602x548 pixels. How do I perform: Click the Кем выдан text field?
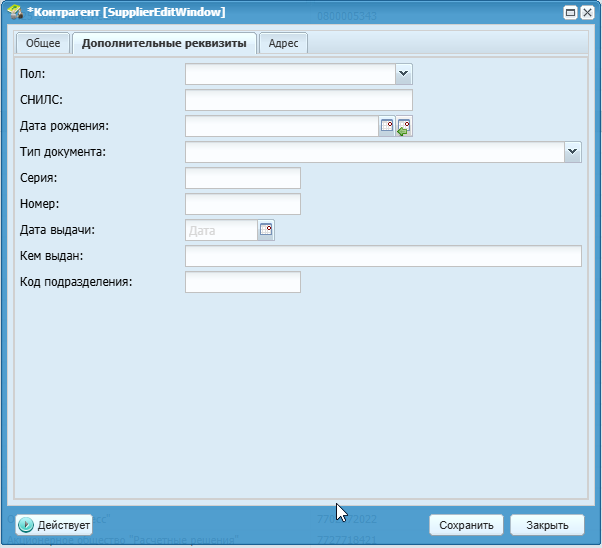point(383,256)
